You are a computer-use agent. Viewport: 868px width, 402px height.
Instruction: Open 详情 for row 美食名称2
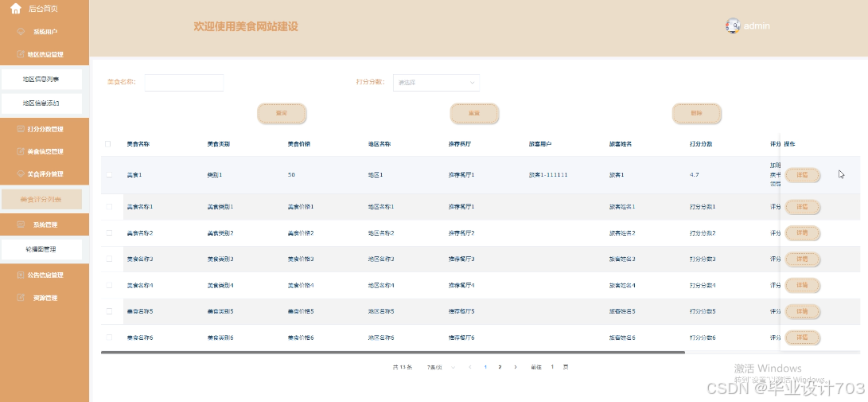pyautogui.click(x=802, y=233)
